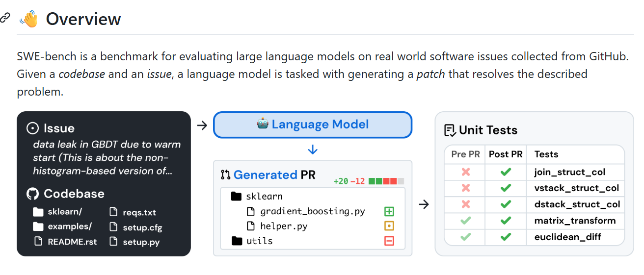Click the pull request icon beside Generated PR

click(226, 175)
